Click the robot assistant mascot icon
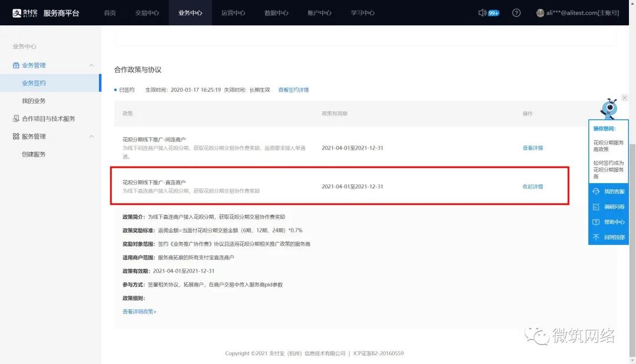 click(x=609, y=109)
